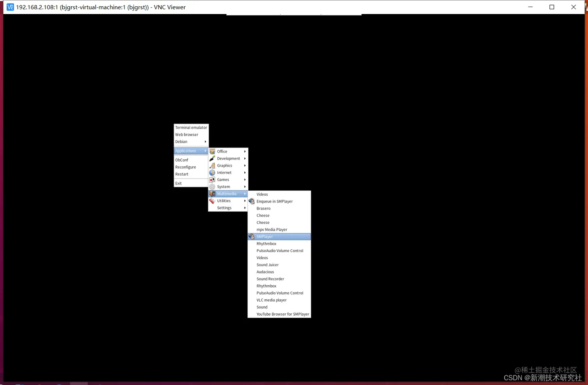
Task: Click the Multimedia category icon
Action: pyautogui.click(x=212, y=193)
